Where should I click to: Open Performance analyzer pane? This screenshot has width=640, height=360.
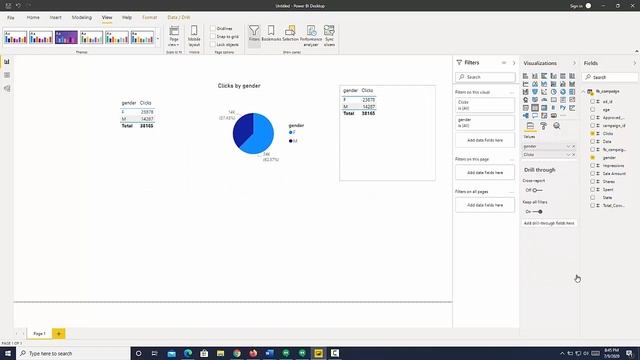[x=311, y=36]
